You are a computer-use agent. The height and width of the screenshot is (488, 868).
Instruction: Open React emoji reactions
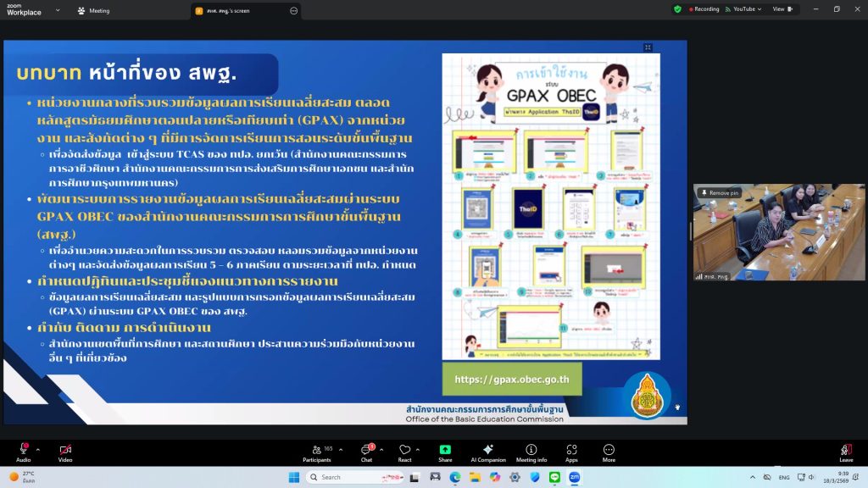coord(404,450)
